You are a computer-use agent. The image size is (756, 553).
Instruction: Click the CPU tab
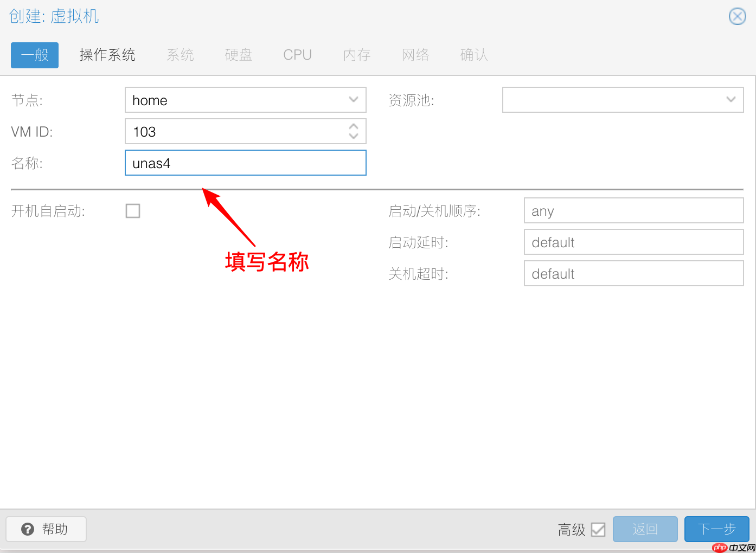[297, 55]
